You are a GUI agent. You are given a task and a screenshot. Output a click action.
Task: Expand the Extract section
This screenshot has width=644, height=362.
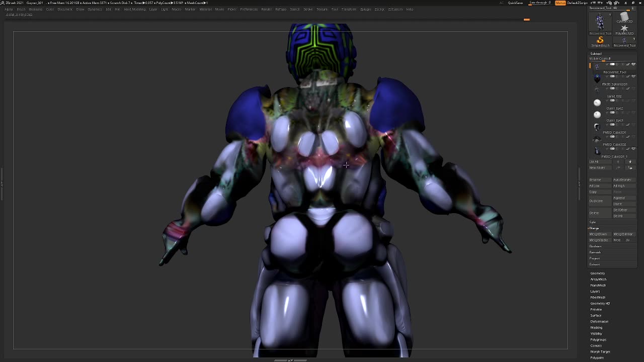pos(595,264)
